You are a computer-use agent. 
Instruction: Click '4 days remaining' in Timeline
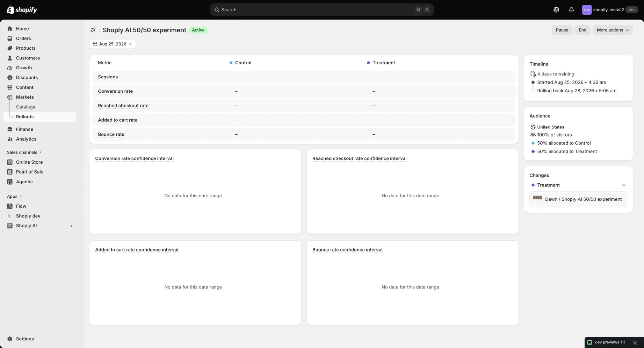click(556, 74)
